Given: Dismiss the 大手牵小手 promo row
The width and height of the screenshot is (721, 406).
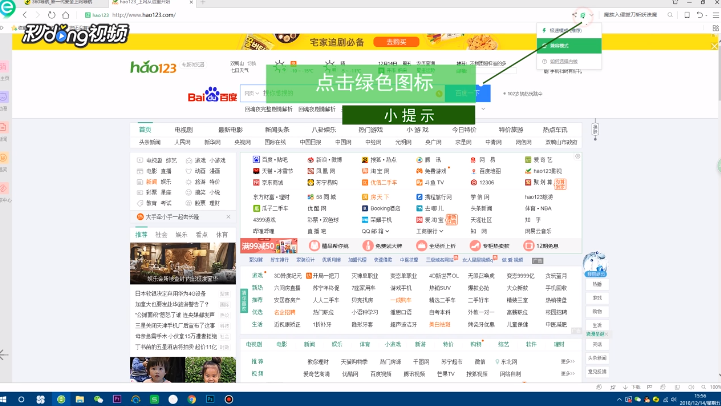Looking at the screenshot, I should coord(229,217).
